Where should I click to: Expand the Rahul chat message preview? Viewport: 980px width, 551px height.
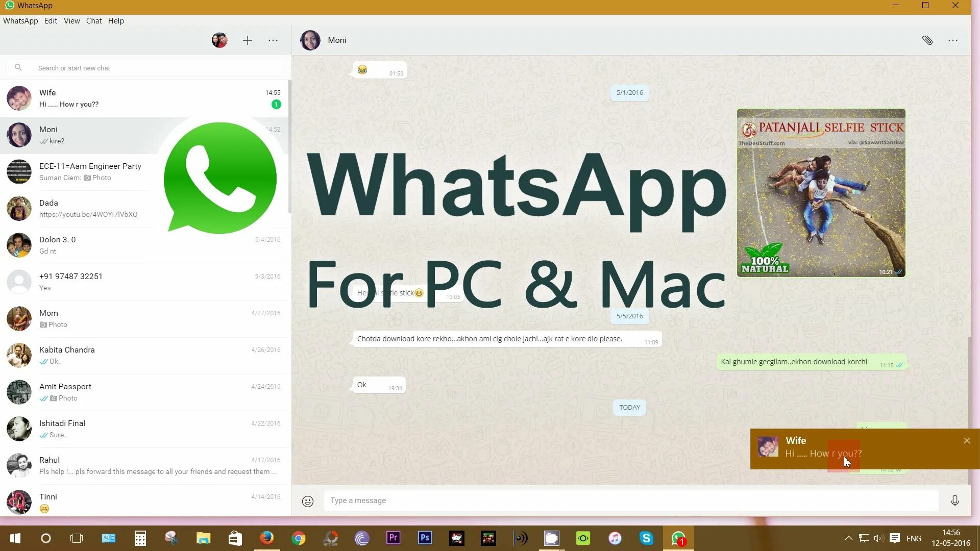[x=145, y=465]
